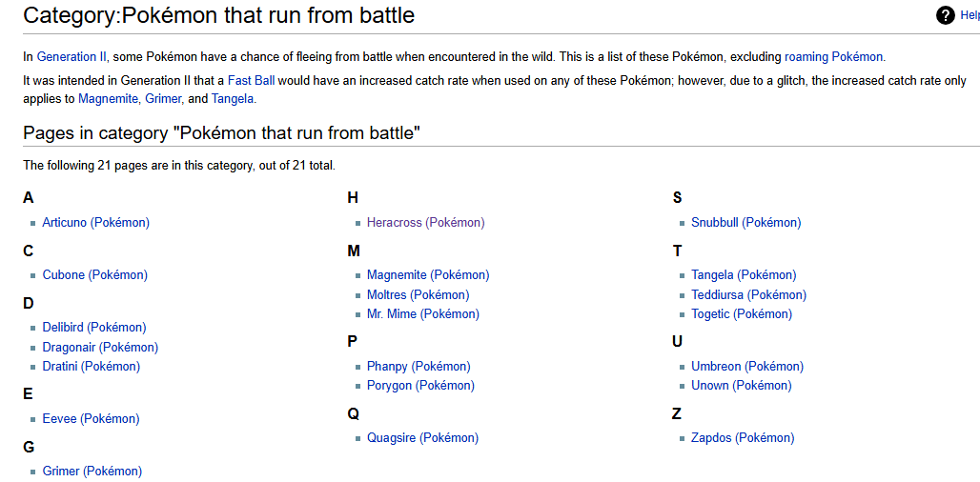Viewport: 980px width, 482px height.
Task: Follow the Fast Ball link
Action: [252, 81]
